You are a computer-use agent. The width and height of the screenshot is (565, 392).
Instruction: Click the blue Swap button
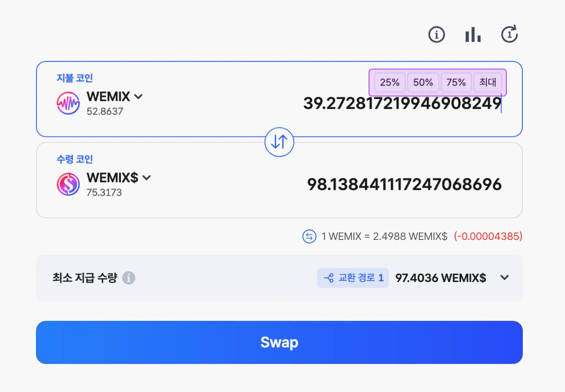pos(279,342)
